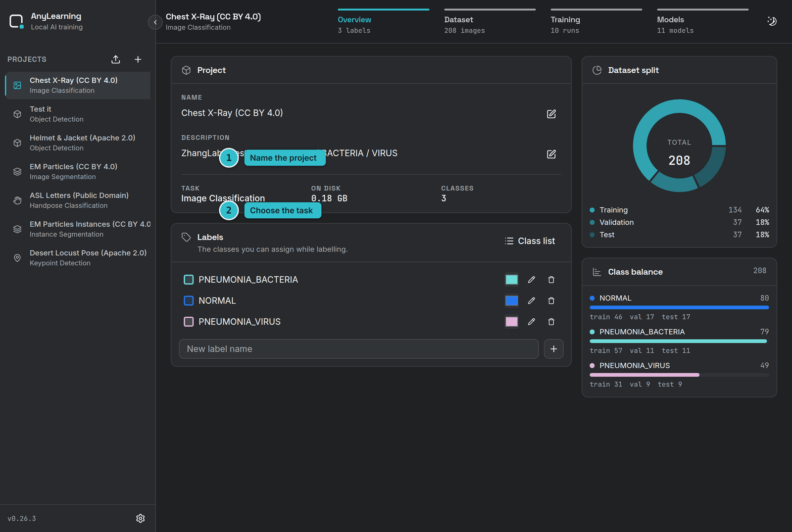This screenshot has width=792, height=532.
Task: Open settings gear in sidebar footer
Action: coord(141,518)
